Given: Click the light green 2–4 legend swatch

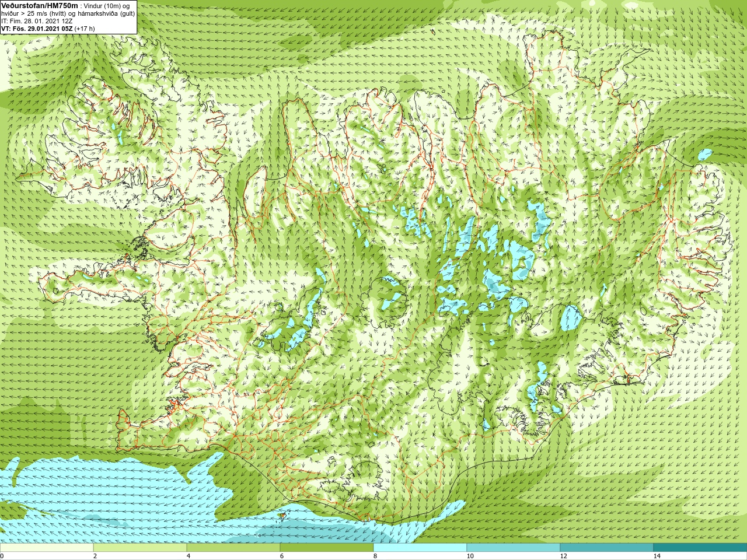Looking at the screenshot, I should click(140, 548).
